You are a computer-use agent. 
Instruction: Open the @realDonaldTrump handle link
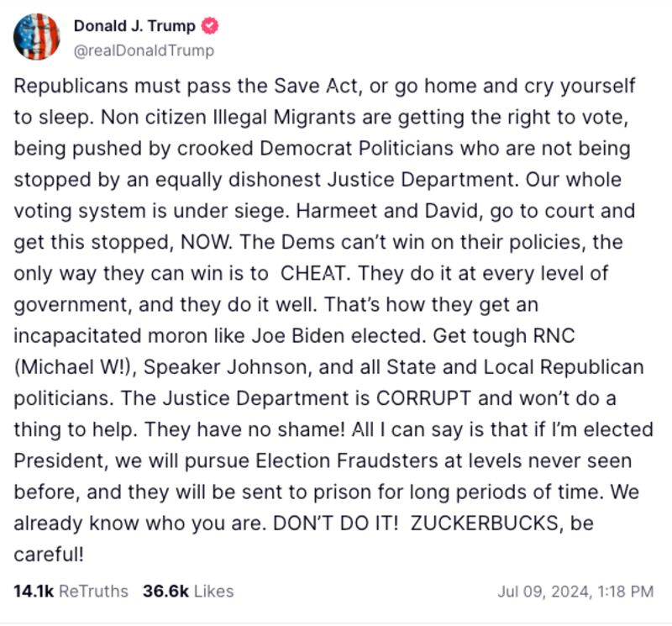[144, 50]
